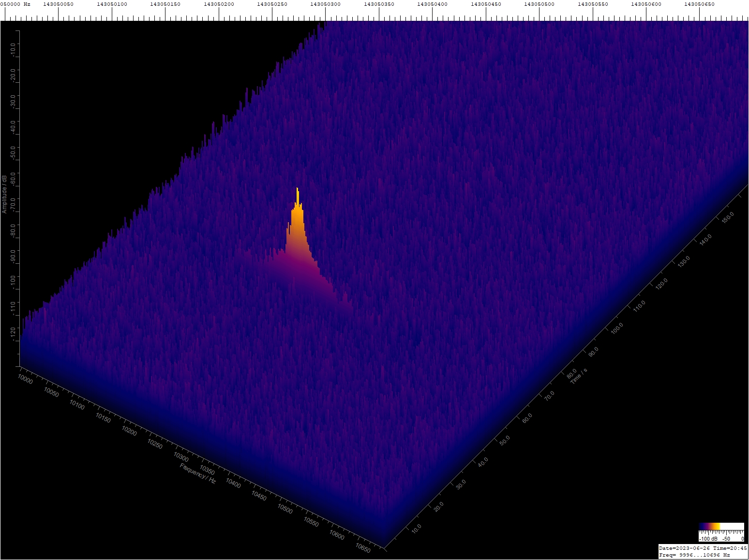Click the 143050150 mark on top ruler
The height and width of the screenshot is (560, 749).
point(165,4)
